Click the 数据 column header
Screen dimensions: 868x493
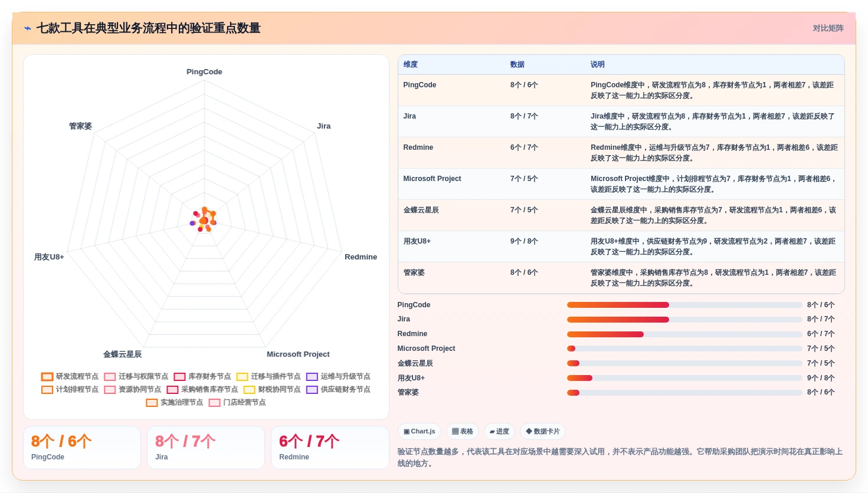[x=517, y=64]
